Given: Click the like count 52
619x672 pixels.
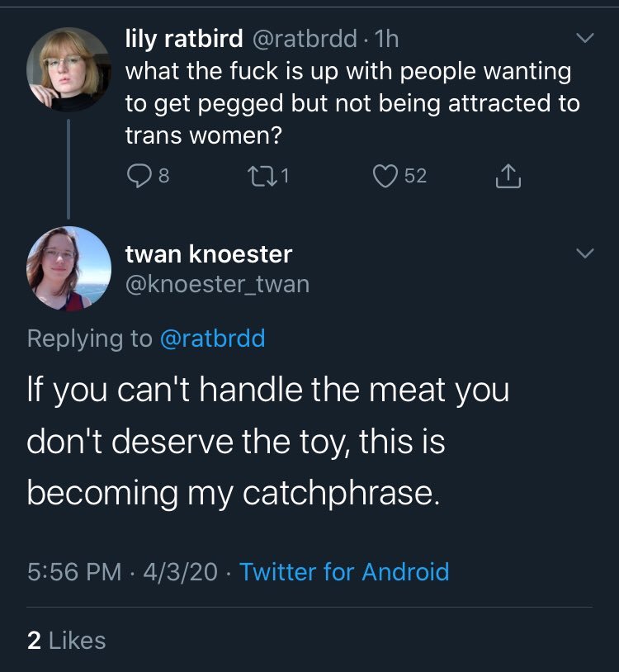Looking at the screenshot, I should pos(415,176).
